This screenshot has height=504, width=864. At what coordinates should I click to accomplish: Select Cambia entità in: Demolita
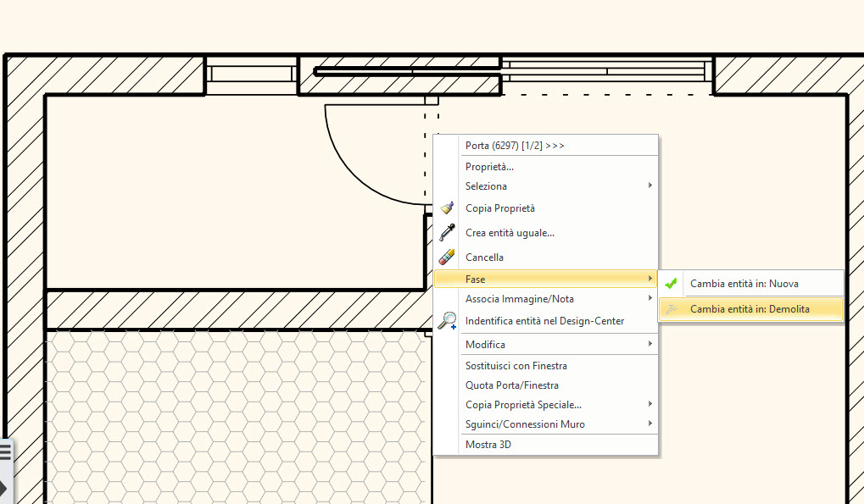tap(750, 309)
